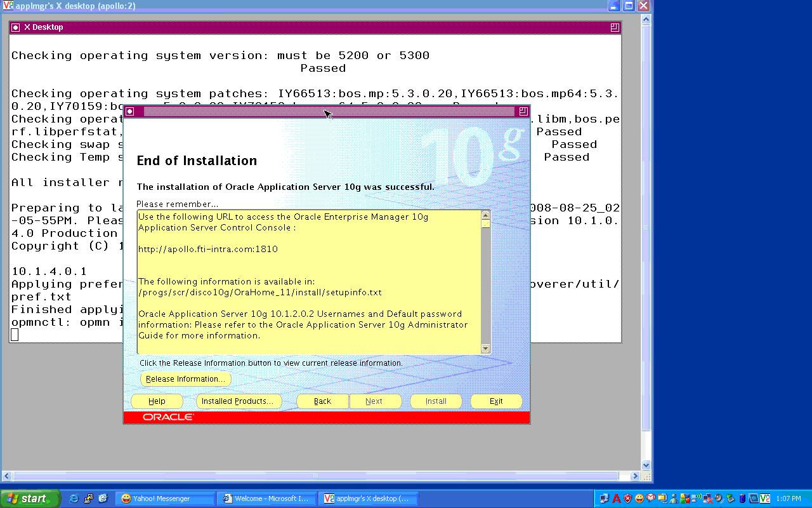Click the Oracle logo in red footer
The image size is (812, 508).
[x=168, y=417]
